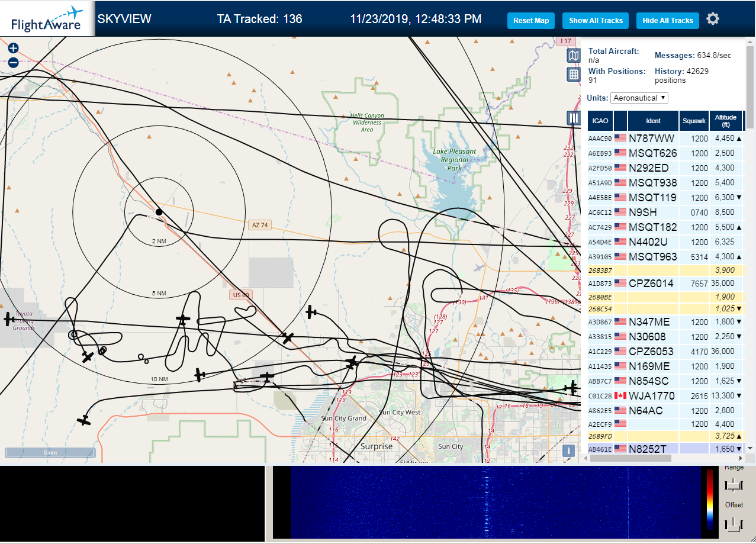Reset the map view
The height and width of the screenshot is (544, 756).
531,20
